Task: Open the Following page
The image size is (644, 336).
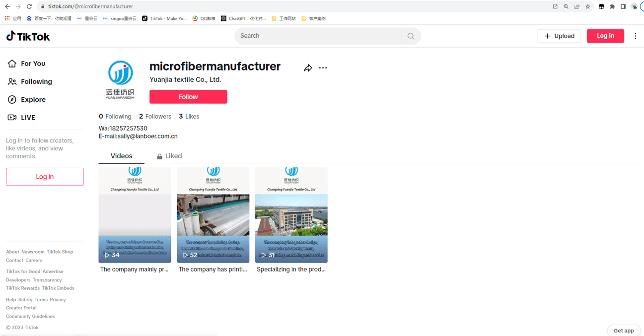Action: (x=30, y=81)
